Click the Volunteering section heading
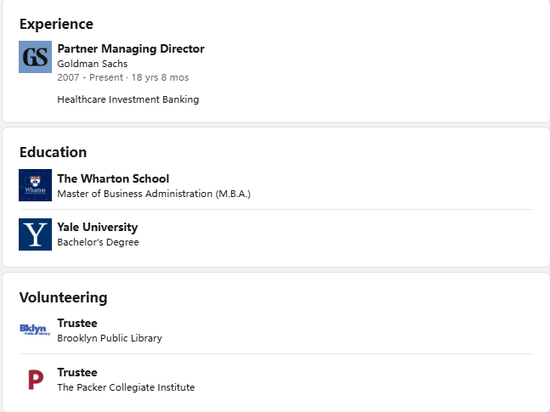 click(63, 298)
